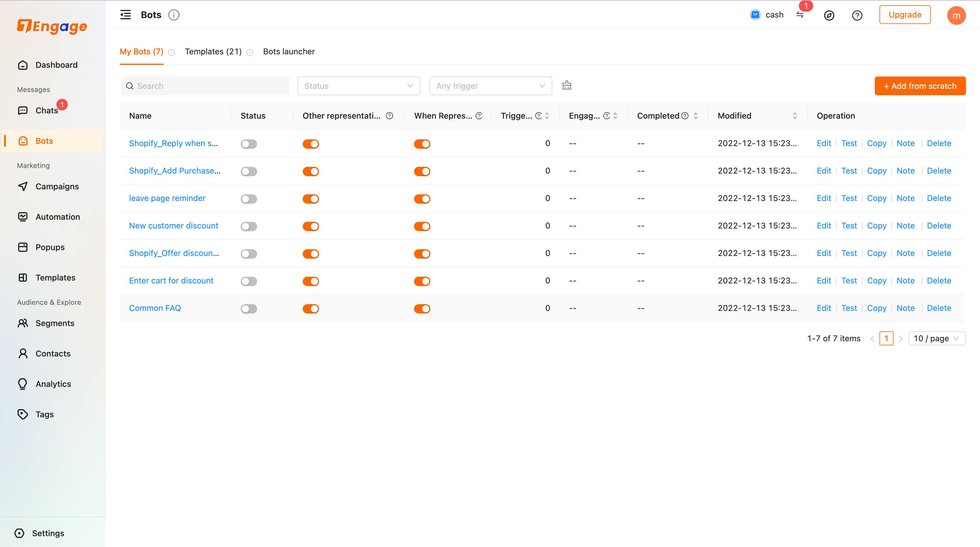Click help icon on Triggered column
This screenshot has width=980, height=547.
[538, 116]
